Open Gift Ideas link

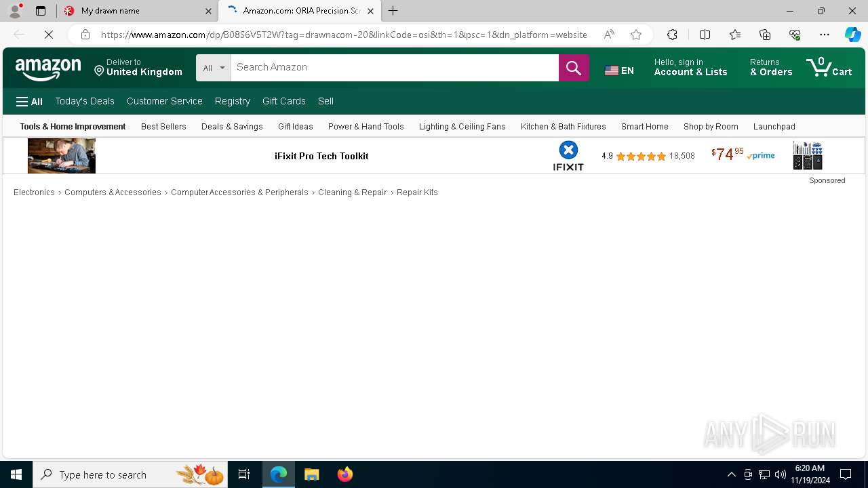[x=296, y=127]
